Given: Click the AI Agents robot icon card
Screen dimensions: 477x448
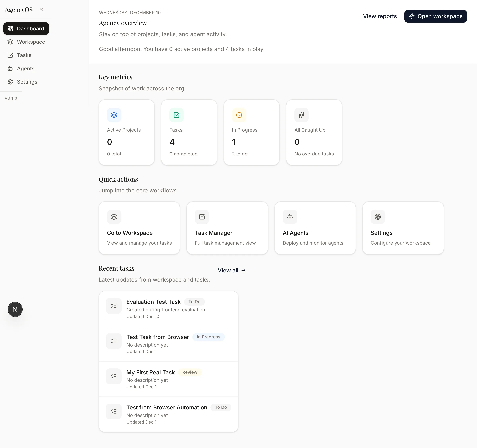Looking at the screenshot, I should coord(290,217).
